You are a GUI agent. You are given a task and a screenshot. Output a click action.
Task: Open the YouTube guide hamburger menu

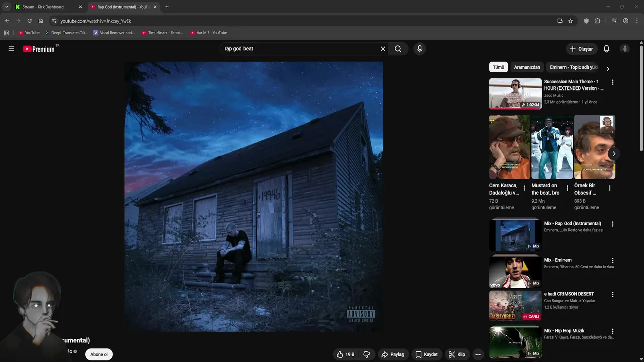click(11, 49)
